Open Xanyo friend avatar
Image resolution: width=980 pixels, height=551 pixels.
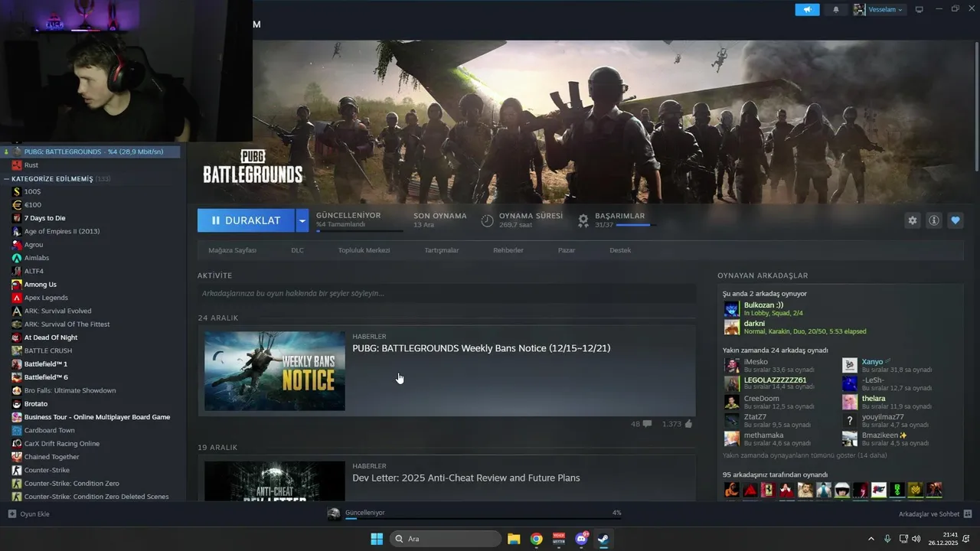click(850, 365)
